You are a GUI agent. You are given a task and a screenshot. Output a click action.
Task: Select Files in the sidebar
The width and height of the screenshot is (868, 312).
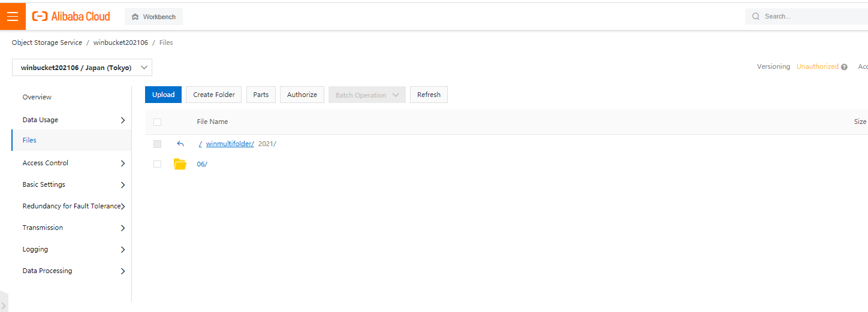(x=71, y=140)
